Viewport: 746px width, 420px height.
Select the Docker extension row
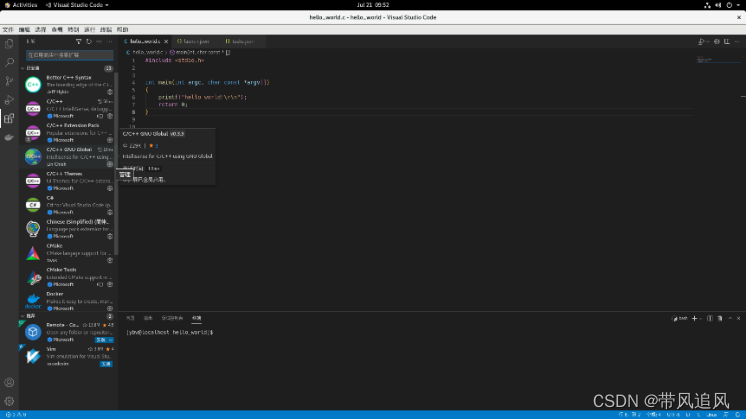pos(69,301)
